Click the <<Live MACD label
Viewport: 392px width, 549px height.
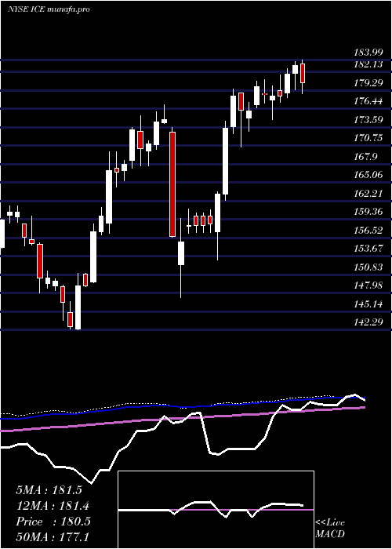pyautogui.click(x=330, y=529)
